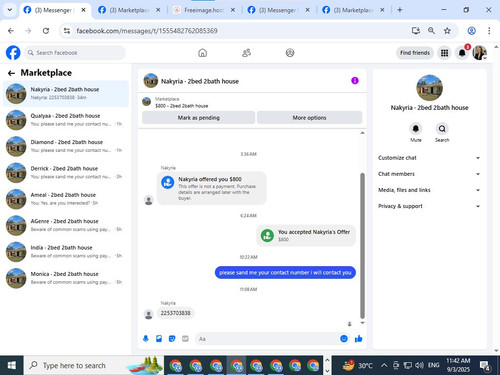
Task: Open the AGenre - 2bed 2bath house conversation
Action: [66, 225]
